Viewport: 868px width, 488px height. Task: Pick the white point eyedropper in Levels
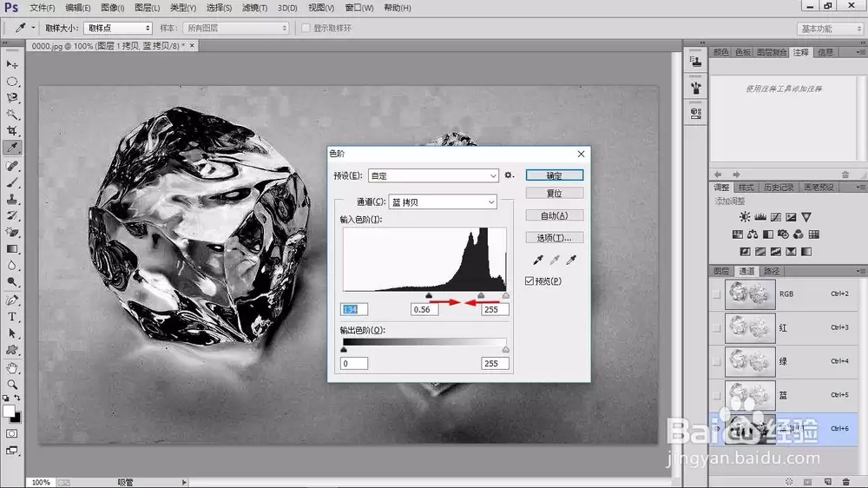pyautogui.click(x=571, y=260)
